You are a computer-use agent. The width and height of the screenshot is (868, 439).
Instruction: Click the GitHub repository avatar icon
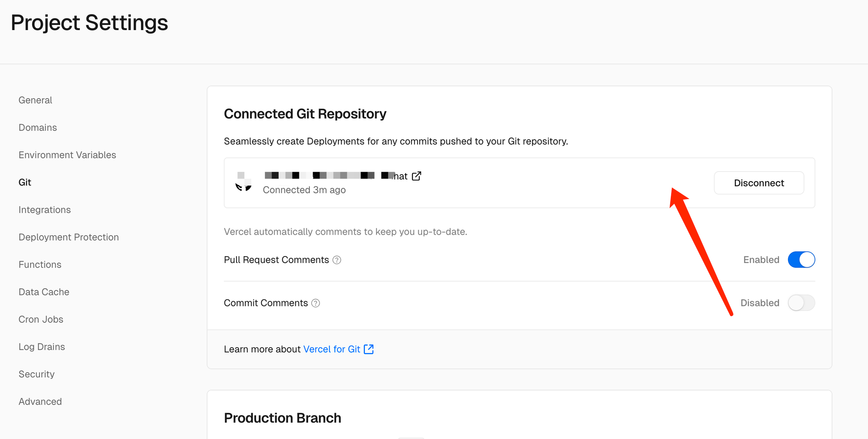[244, 182]
